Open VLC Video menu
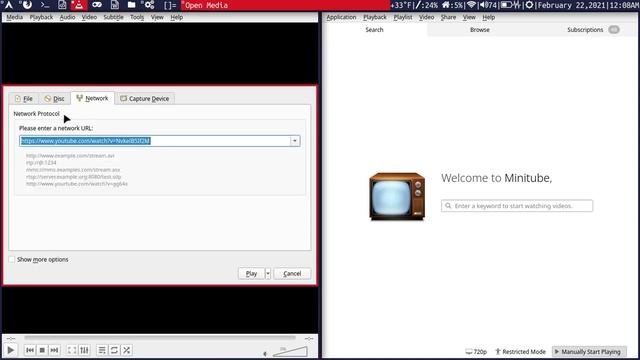640x360 pixels. point(89,17)
